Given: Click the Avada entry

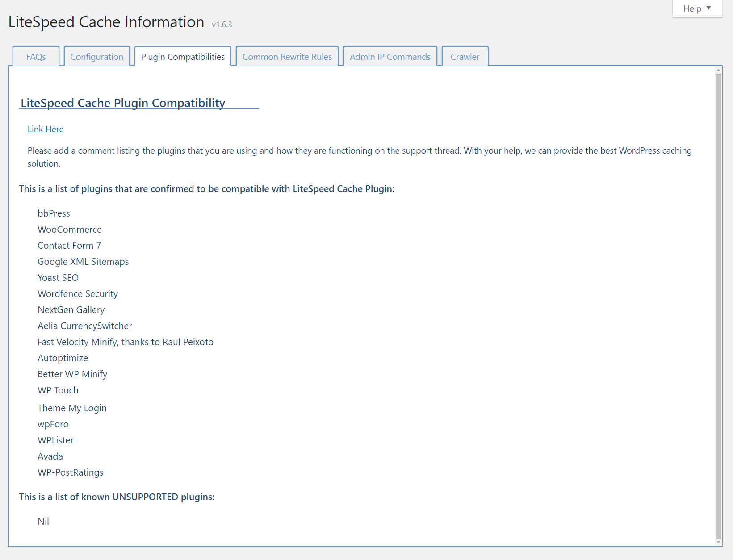Looking at the screenshot, I should (50, 456).
